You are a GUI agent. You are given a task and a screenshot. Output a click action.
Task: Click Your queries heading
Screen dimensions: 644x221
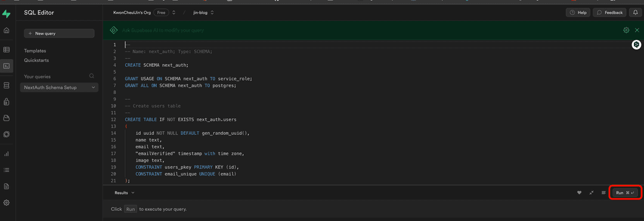(x=38, y=76)
